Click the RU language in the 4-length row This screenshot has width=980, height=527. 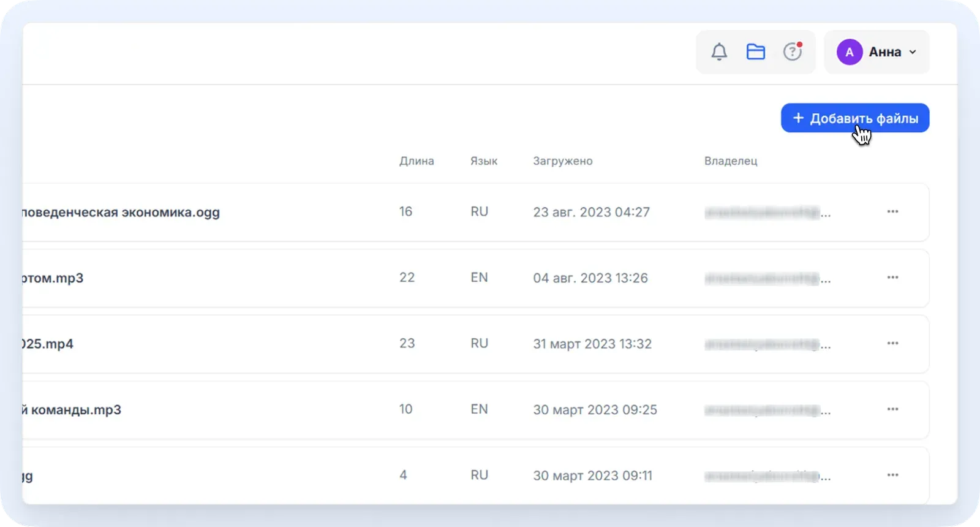(x=479, y=475)
